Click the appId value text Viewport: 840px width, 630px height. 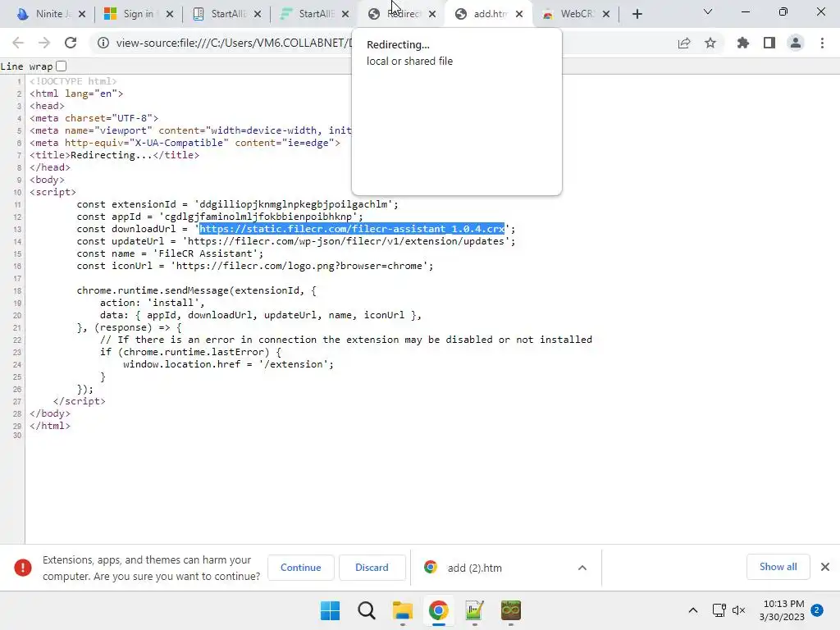coord(258,217)
